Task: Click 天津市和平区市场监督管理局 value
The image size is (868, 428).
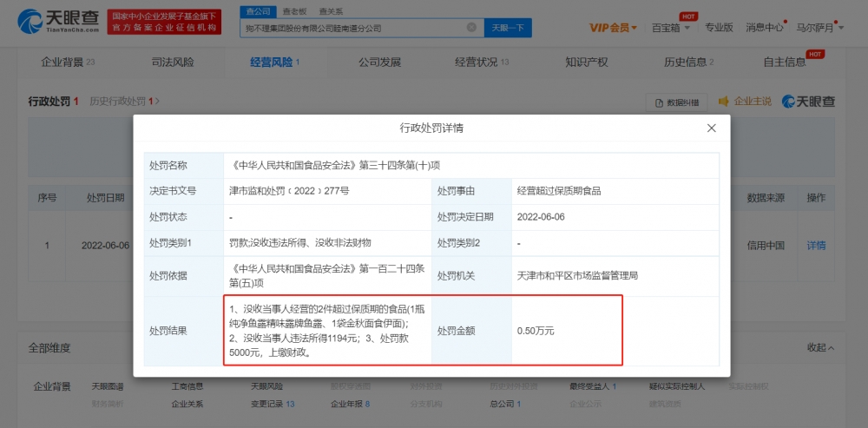Action: click(577, 275)
